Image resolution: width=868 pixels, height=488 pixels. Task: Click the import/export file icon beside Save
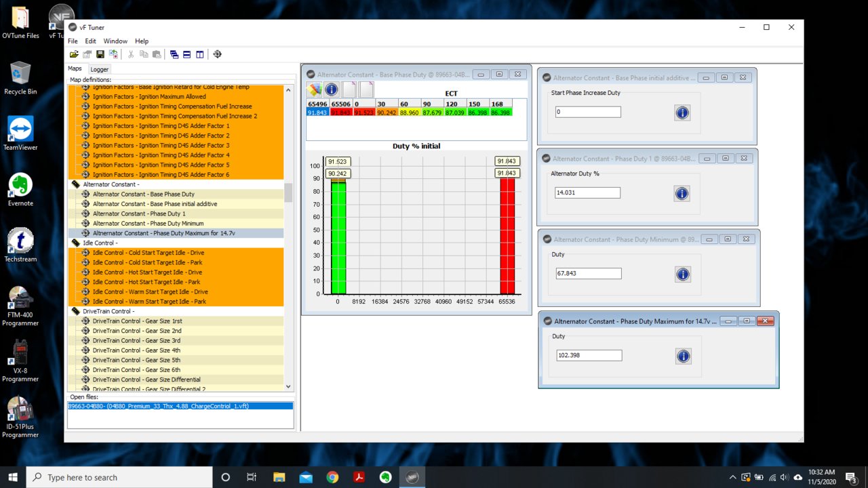click(113, 54)
